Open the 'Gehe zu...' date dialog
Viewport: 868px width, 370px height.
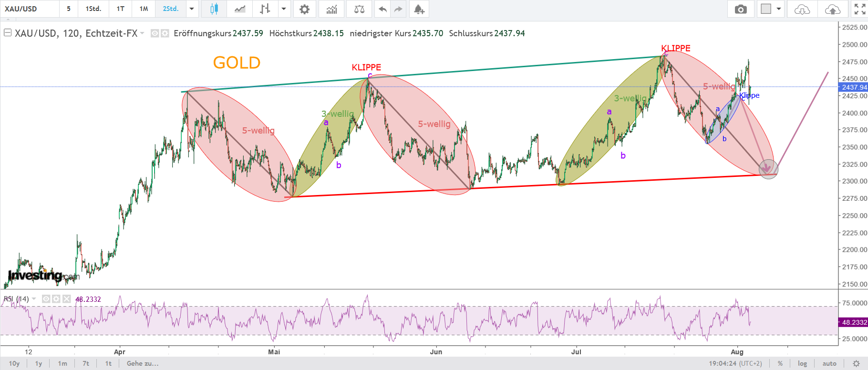click(143, 363)
